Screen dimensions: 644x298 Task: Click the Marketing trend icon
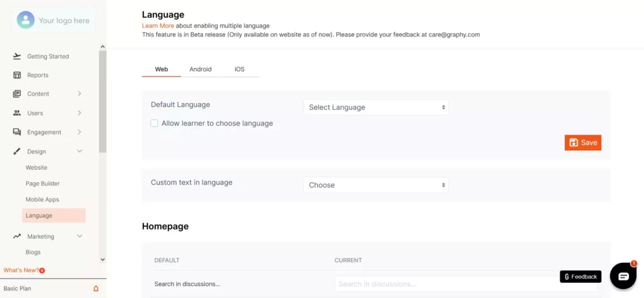17,236
